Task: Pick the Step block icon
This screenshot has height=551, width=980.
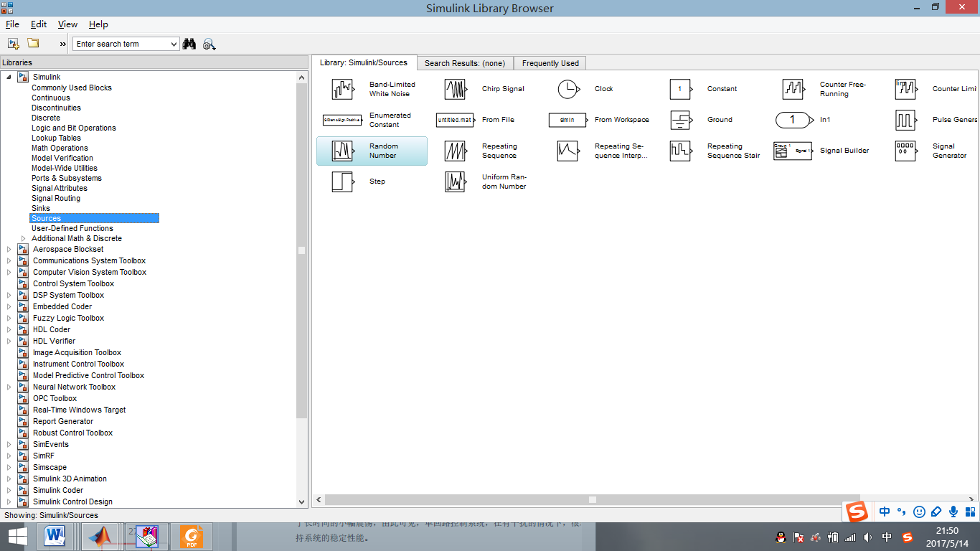Action: [343, 182]
